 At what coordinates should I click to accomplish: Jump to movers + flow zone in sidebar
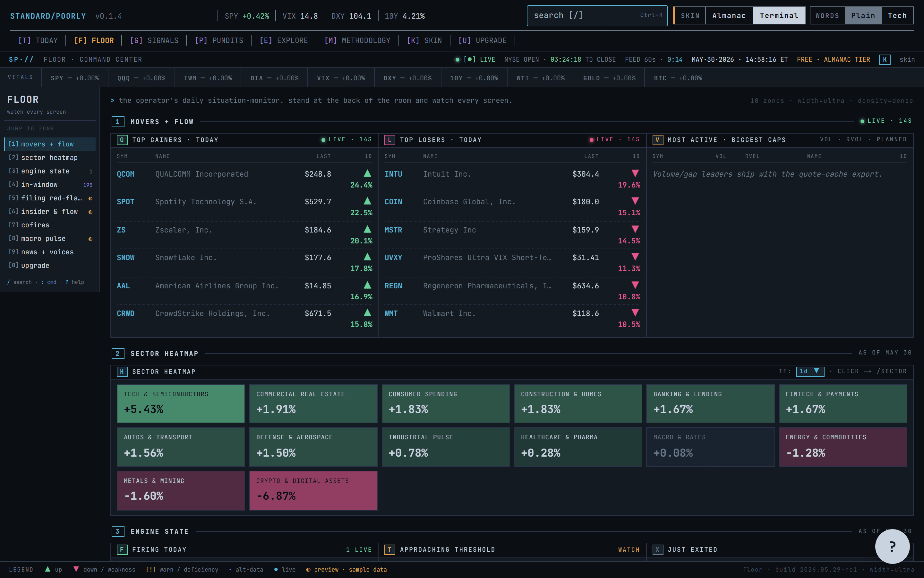pyautogui.click(x=50, y=144)
